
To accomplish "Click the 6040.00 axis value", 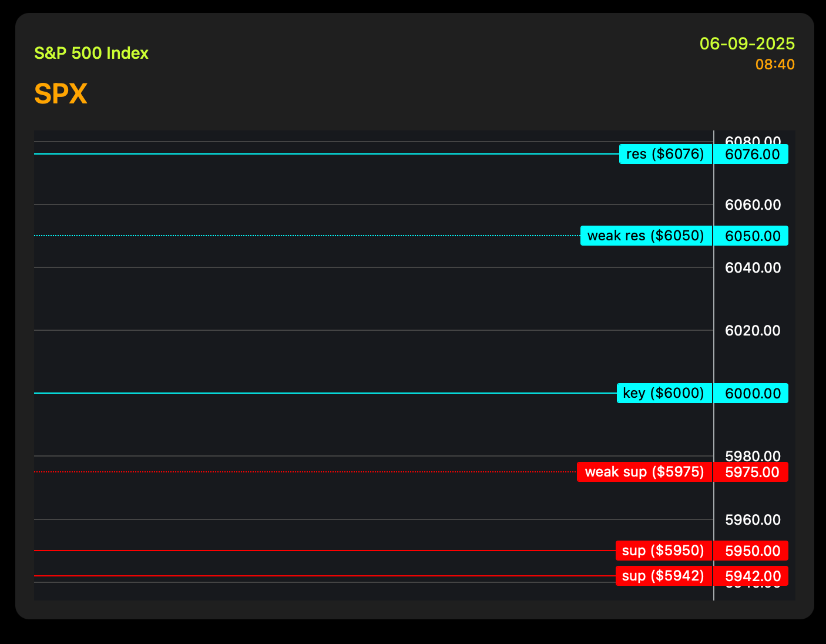I will pos(753,268).
